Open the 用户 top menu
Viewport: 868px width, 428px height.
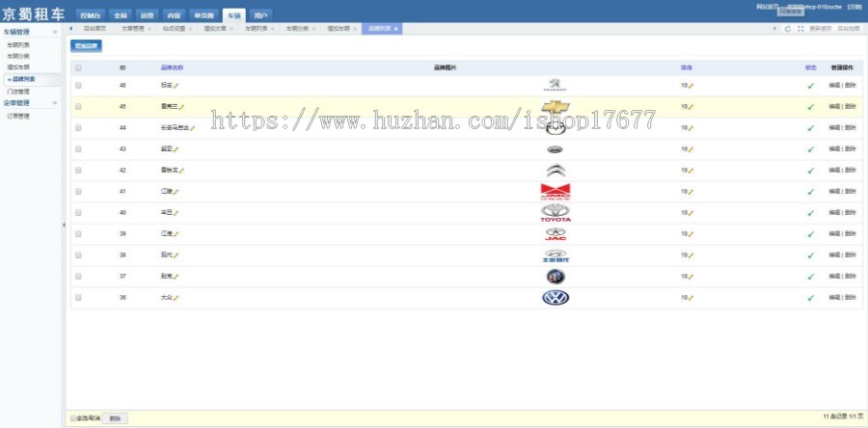(260, 15)
